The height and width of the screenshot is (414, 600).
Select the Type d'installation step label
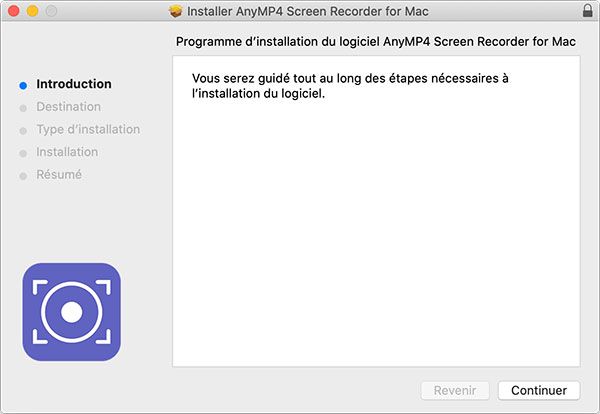click(88, 130)
